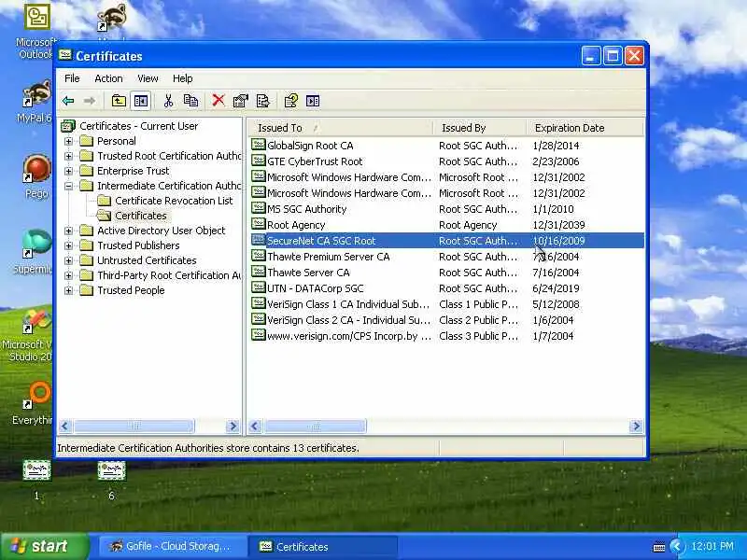Select Certificates - Current User root node
Viewport: 747px width, 560px height.
(138, 126)
